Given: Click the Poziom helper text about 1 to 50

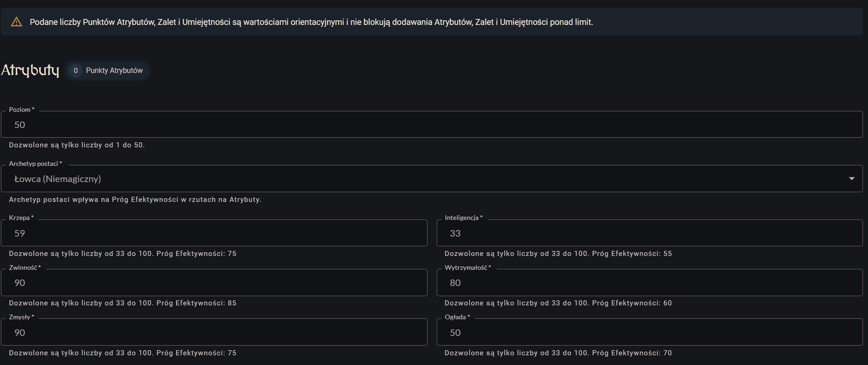Looking at the screenshot, I should pyautogui.click(x=77, y=145).
